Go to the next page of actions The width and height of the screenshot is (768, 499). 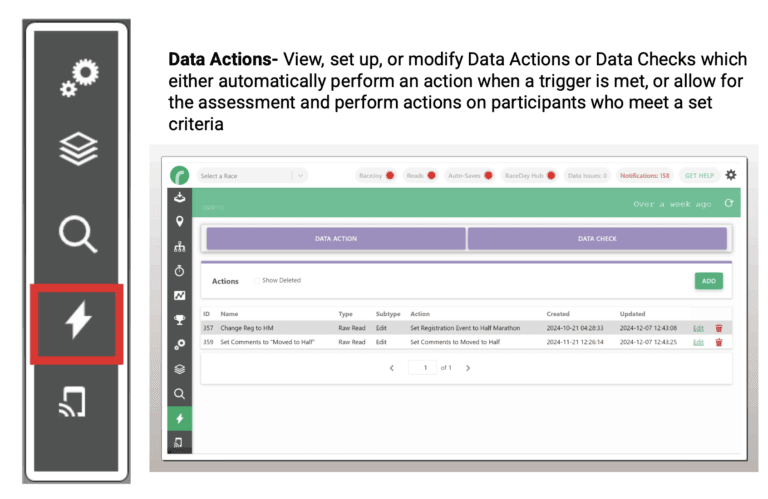click(468, 368)
